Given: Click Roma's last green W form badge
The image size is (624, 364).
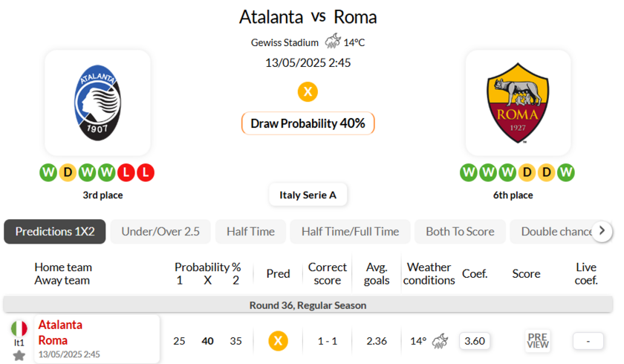Looking at the screenshot, I should pos(566,173).
